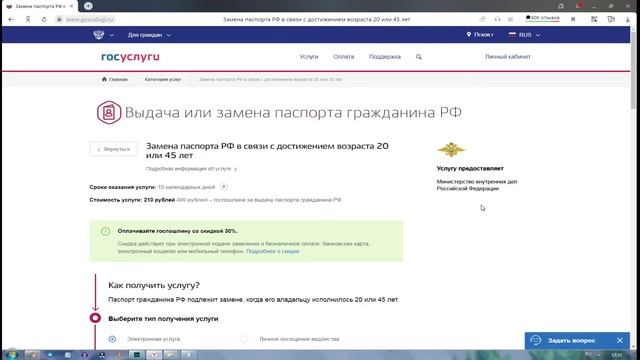
Task: Open the browser screenshot tool icon
Action: (x=594, y=19)
